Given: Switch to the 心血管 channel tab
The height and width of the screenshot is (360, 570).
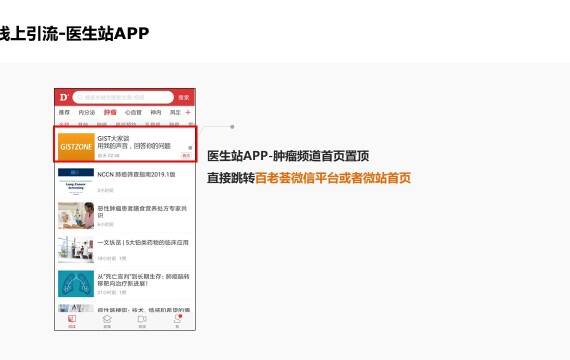Looking at the screenshot, I should [x=133, y=112].
